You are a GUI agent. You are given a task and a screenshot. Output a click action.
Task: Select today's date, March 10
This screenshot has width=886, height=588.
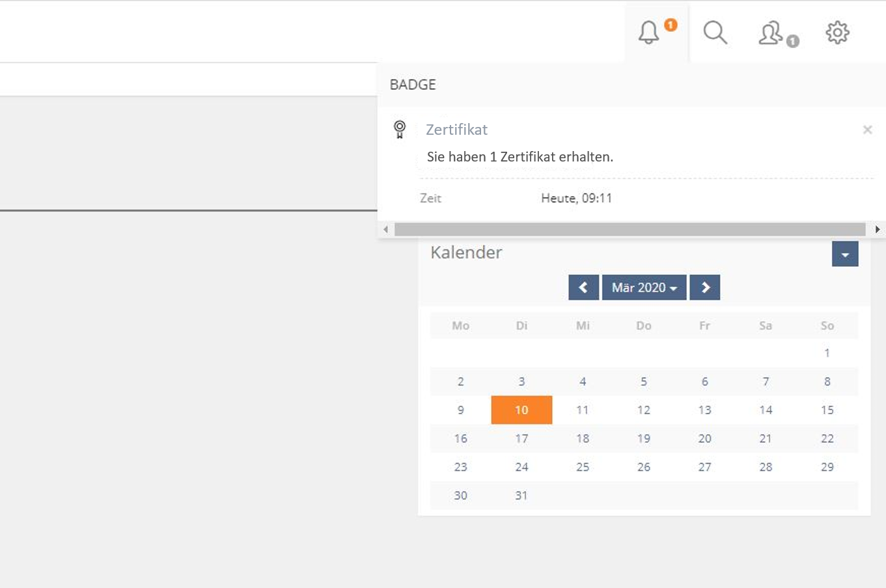[x=521, y=410]
